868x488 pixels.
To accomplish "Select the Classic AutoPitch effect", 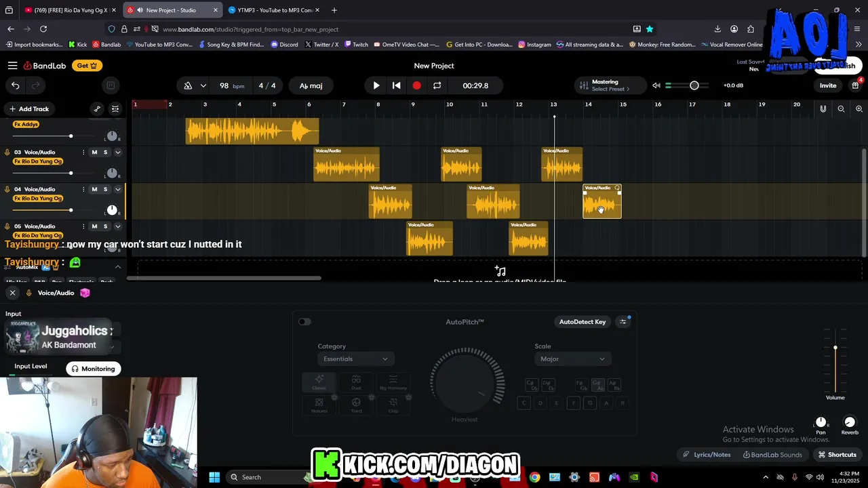I will pyautogui.click(x=319, y=383).
